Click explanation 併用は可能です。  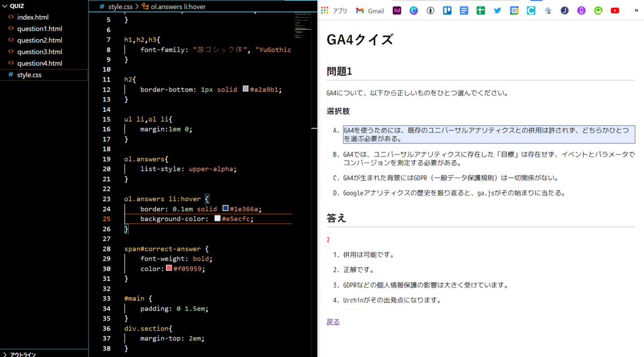(x=369, y=254)
